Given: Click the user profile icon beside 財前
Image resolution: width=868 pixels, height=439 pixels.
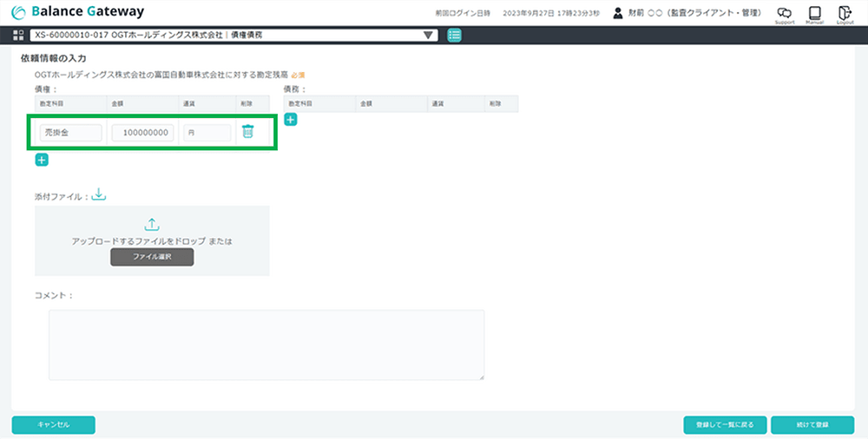Looking at the screenshot, I should pos(617,12).
